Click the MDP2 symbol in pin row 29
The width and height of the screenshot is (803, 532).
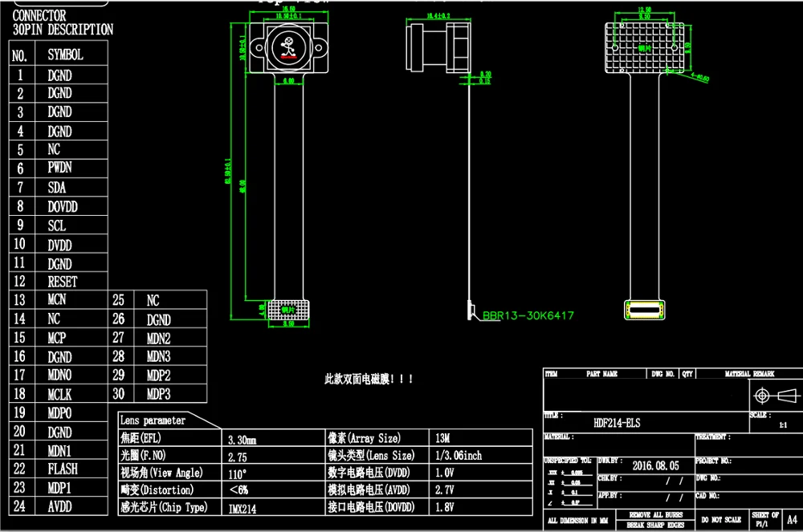pyautogui.click(x=159, y=376)
